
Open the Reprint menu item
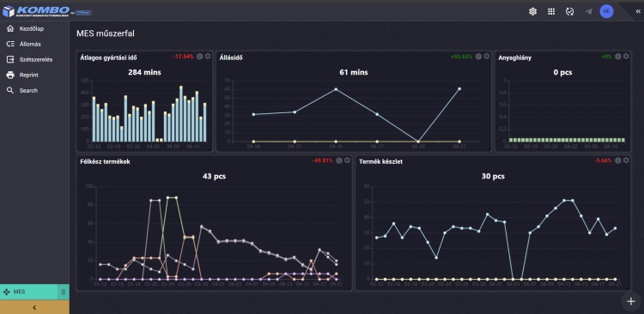[34, 75]
